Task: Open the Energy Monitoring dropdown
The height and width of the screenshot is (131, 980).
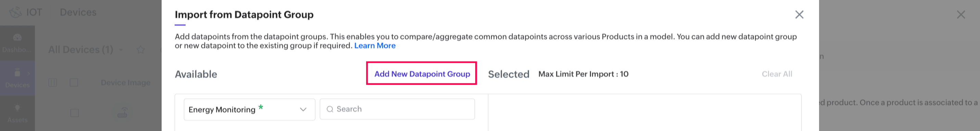Action: pyautogui.click(x=249, y=110)
